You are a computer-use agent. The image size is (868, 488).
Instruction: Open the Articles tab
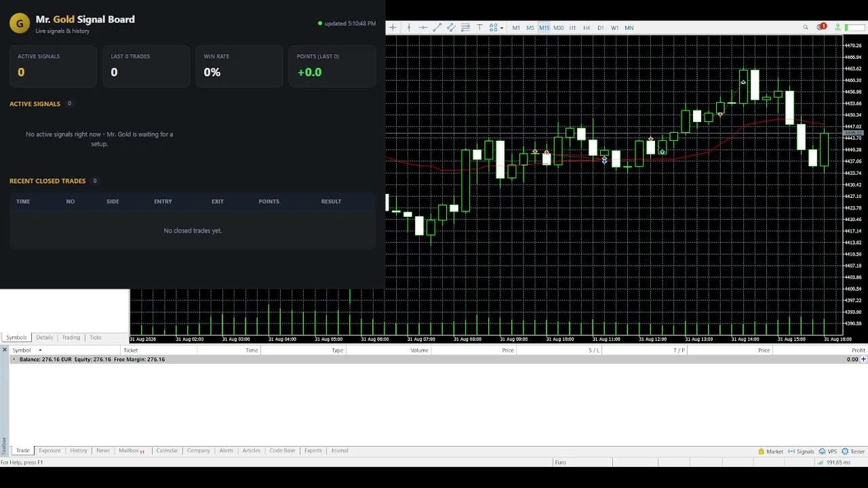point(252,451)
